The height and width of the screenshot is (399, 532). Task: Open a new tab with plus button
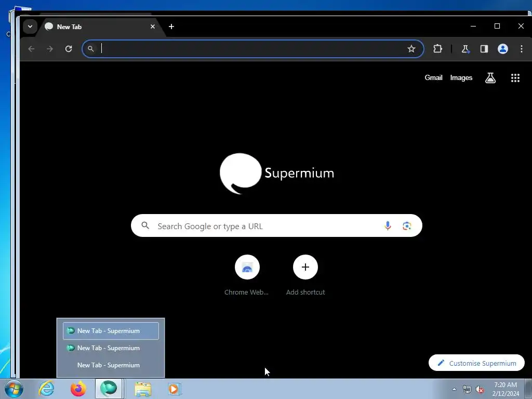point(171,26)
